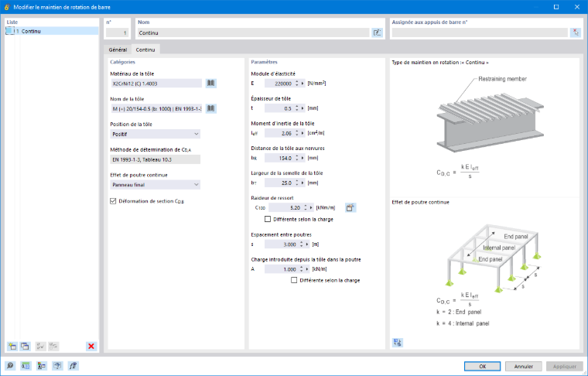Click the Nom de la tôle field M (+) 20/154
The height and width of the screenshot is (376, 588).
click(156, 109)
